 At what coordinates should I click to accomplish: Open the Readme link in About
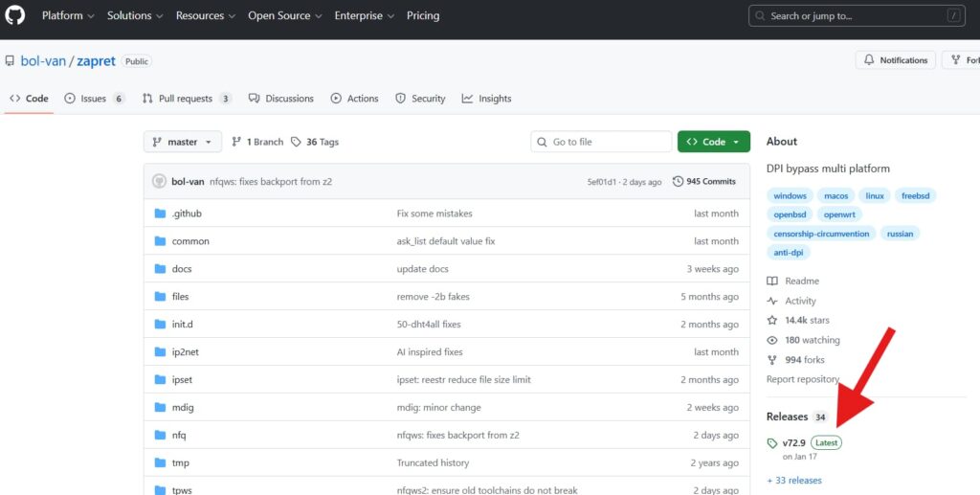(x=801, y=281)
